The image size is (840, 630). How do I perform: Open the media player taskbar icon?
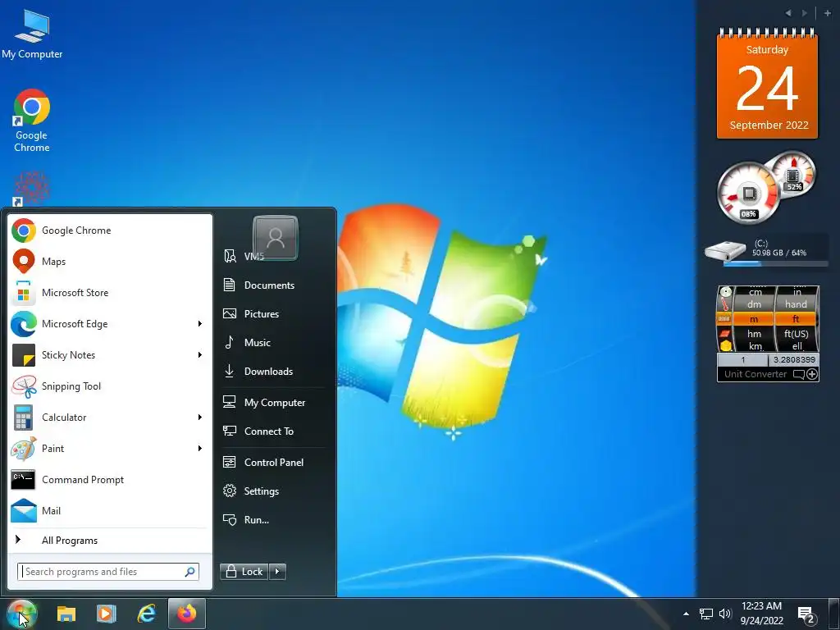click(x=106, y=614)
